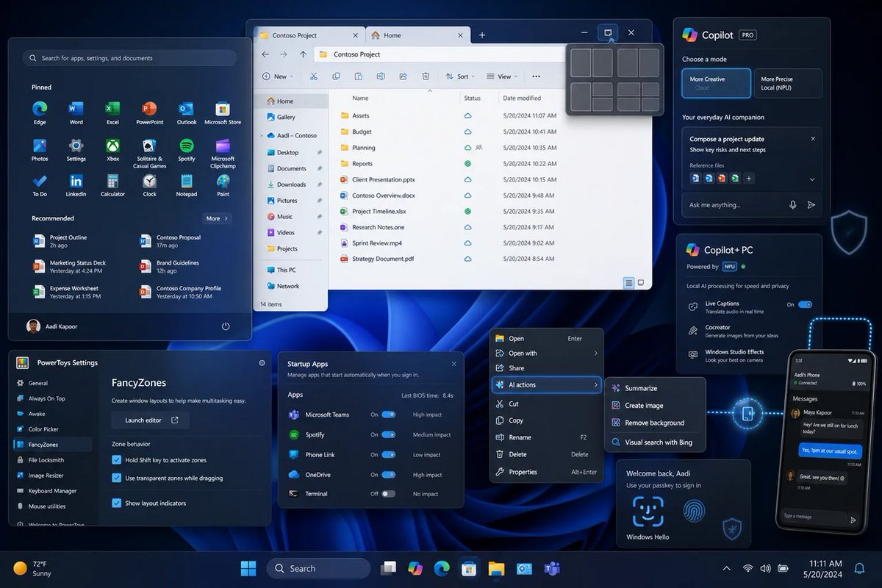Launch Word from pinned apps

click(76, 112)
